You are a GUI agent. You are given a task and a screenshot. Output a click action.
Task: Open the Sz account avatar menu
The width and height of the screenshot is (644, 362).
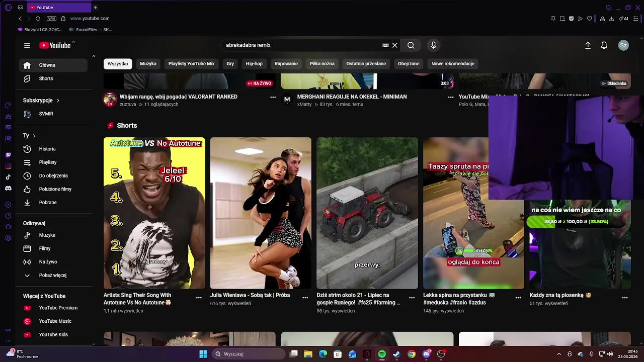tap(623, 45)
